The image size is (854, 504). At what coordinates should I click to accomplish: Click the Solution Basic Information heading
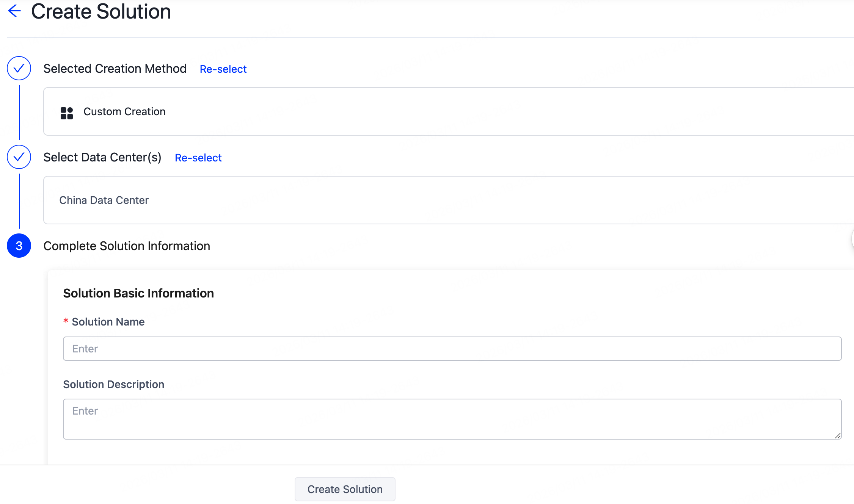[138, 293]
